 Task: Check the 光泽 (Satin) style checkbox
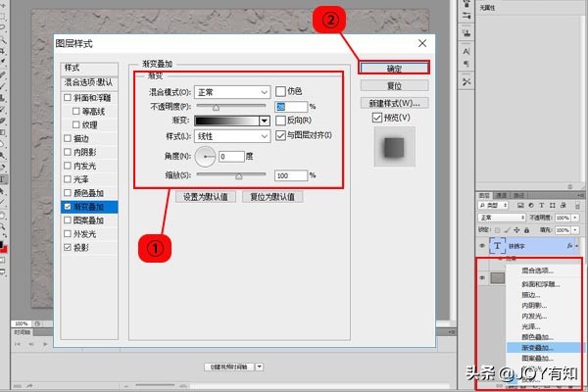[x=68, y=179]
